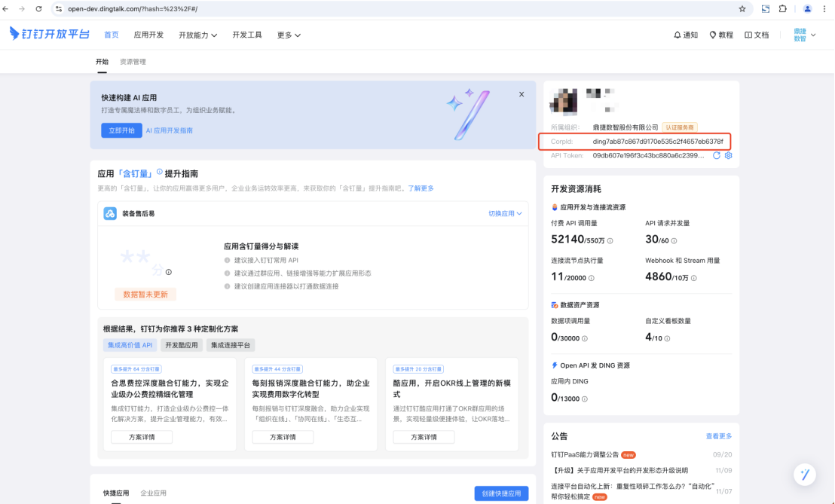Click the DingTalk Open Platform logo

coord(49,34)
